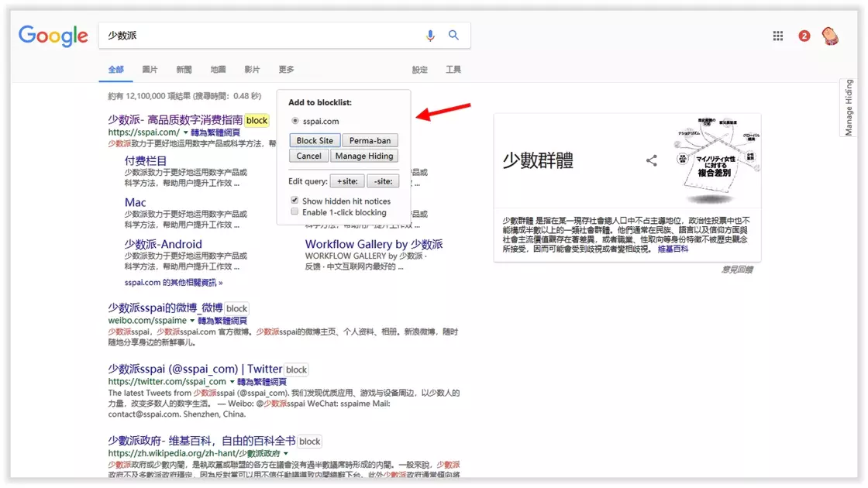Uncheck Show hidden hit notices
Screen dimensions: 868x488
[294, 201]
